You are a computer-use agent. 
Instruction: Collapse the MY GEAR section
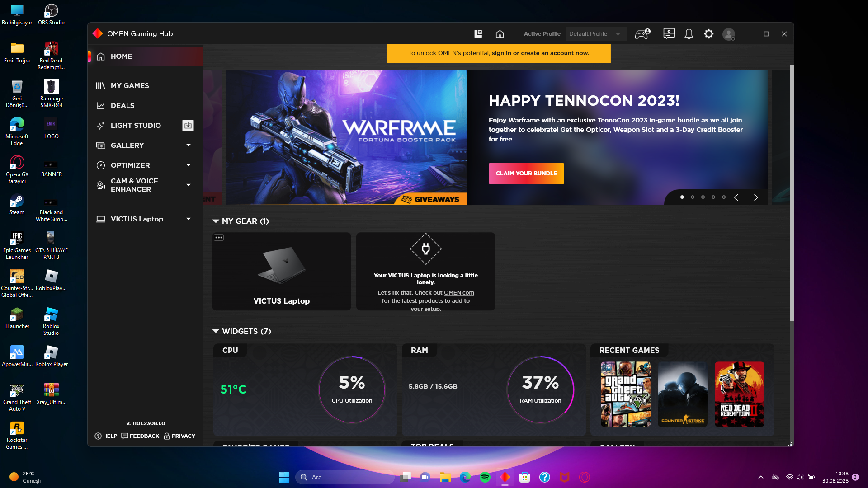click(x=216, y=221)
